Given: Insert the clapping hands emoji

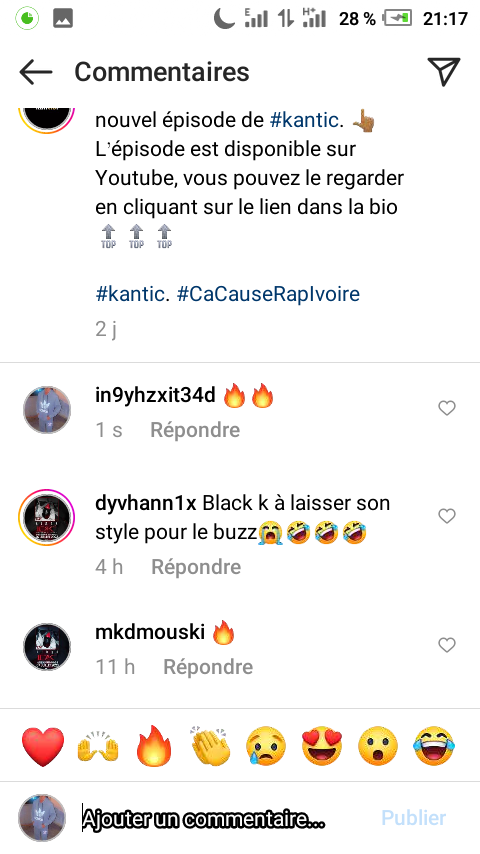Looking at the screenshot, I should tap(211, 746).
